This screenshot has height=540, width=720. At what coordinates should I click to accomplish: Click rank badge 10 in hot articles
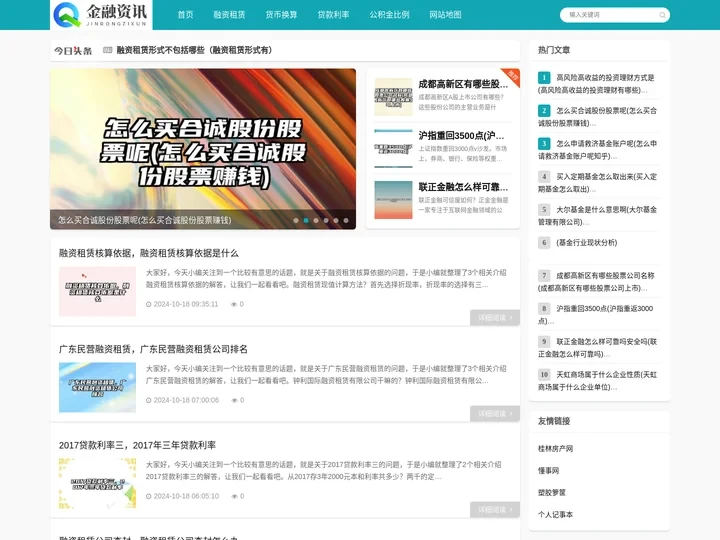click(544, 375)
